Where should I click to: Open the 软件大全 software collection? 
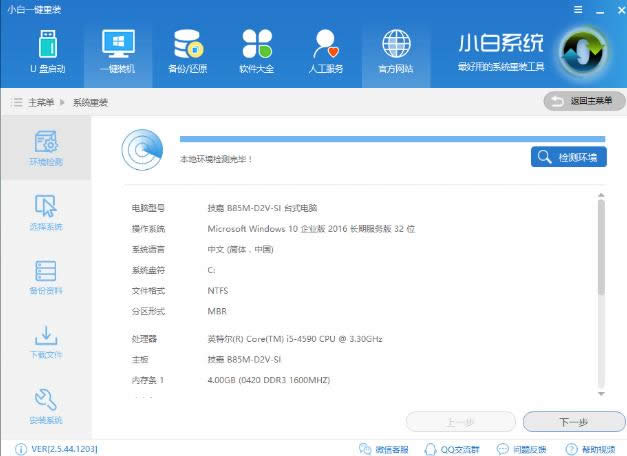point(256,51)
